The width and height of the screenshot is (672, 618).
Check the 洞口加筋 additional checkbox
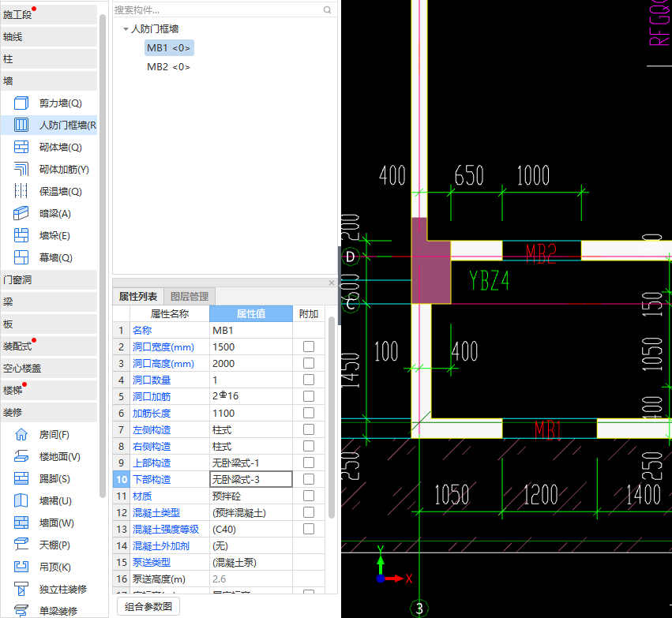[309, 396]
